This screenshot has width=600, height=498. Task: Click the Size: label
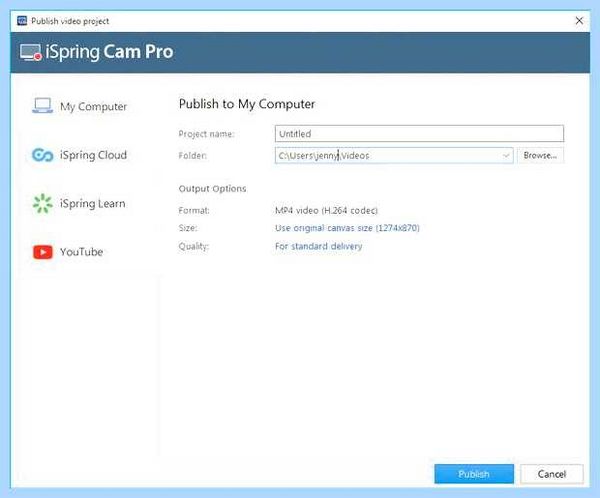pos(188,228)
